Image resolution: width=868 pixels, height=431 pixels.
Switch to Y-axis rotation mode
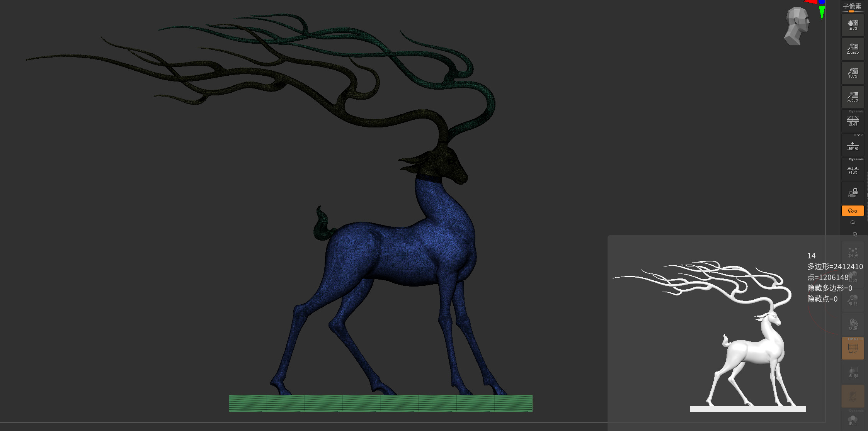click(x=853, y=223)
